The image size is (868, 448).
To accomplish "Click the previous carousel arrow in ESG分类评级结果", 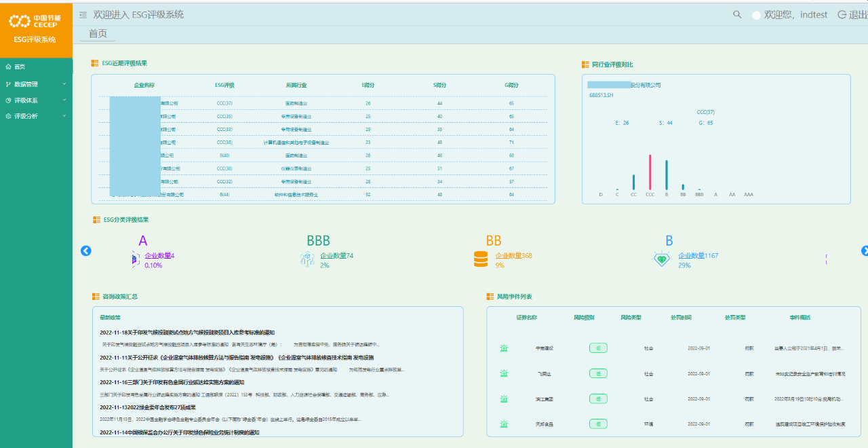I will pyautogui.click(x=86, y=251).
